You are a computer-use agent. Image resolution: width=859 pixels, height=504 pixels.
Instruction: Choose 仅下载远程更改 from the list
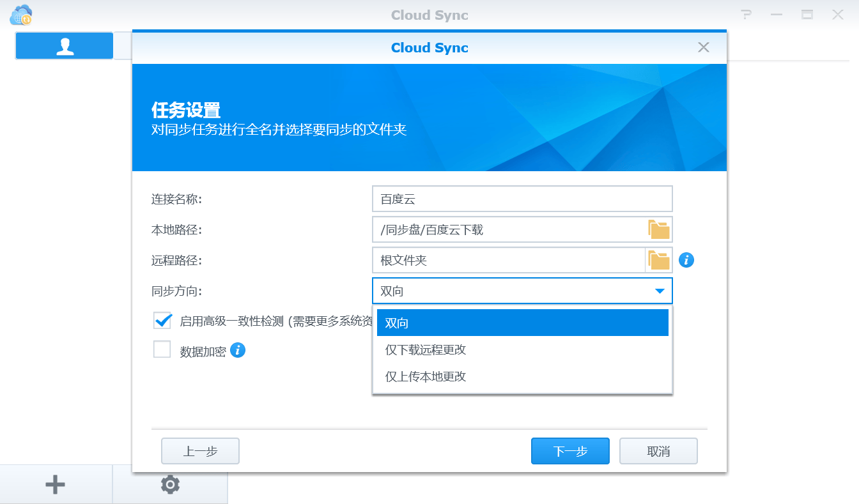pos(523,349)
